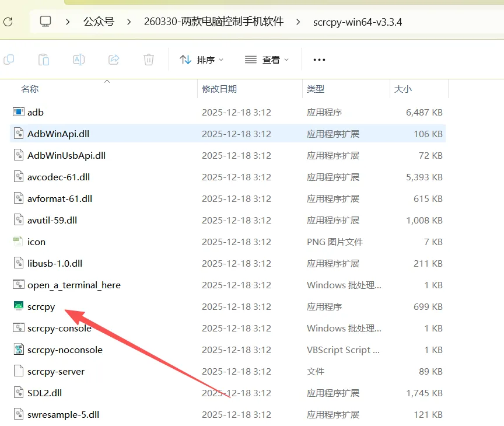
Task: Click the 121 KB size of swresample-5.dll
Action: coord(428,415)
